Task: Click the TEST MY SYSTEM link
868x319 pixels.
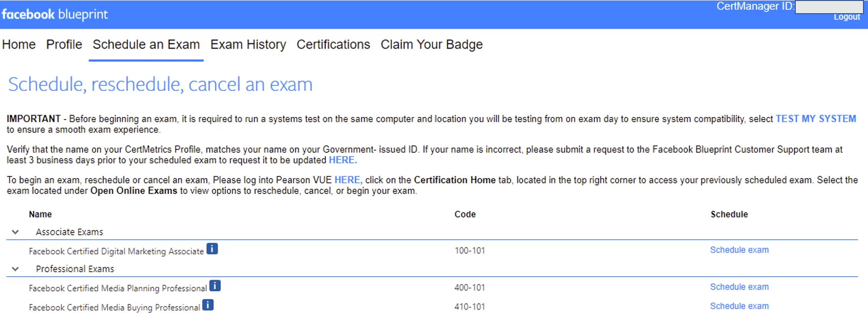Action: (x=816, y=119)
